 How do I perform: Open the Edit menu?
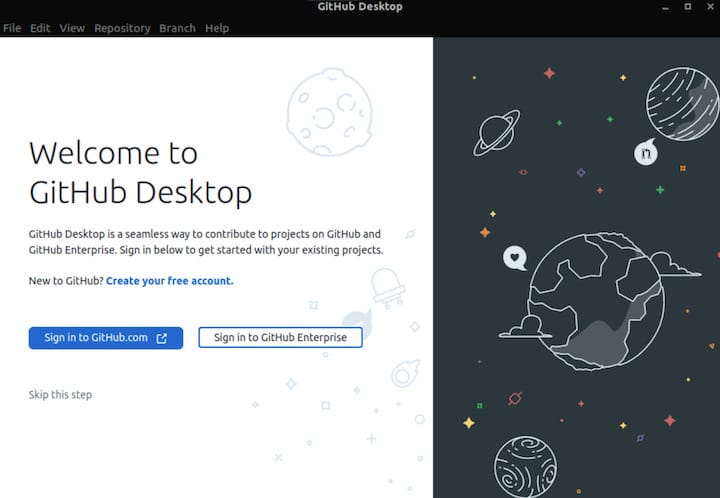[40, 28]
